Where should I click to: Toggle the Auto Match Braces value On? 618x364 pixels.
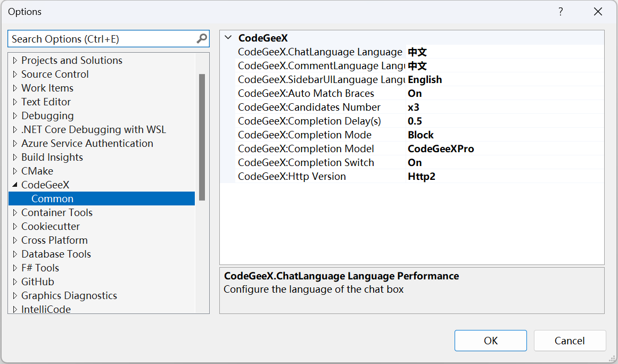pos(415,93)
